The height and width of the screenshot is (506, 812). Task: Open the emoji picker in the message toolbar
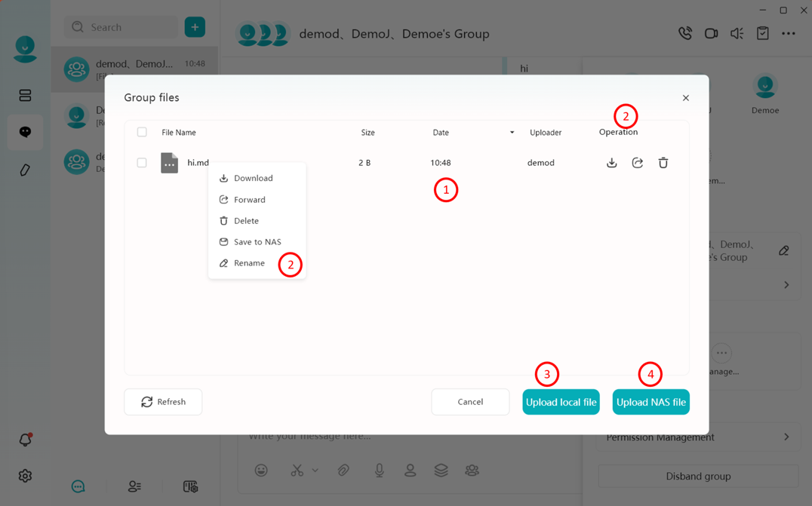(x=261, y=470)
